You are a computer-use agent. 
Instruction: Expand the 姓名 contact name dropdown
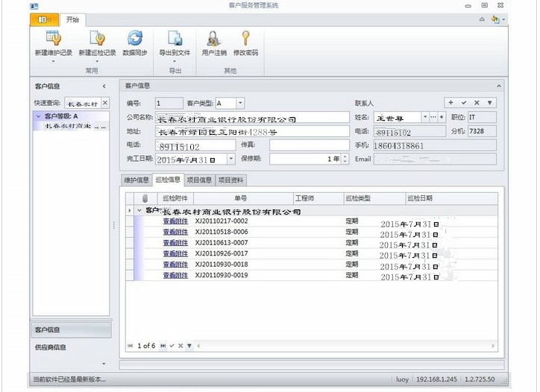tap(425, 117)
